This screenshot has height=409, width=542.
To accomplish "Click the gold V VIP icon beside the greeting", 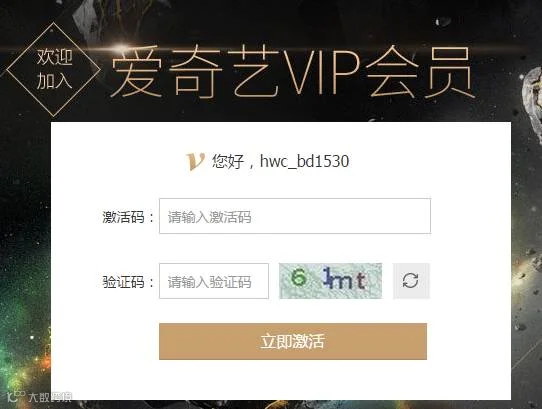I will coord(195,161).
